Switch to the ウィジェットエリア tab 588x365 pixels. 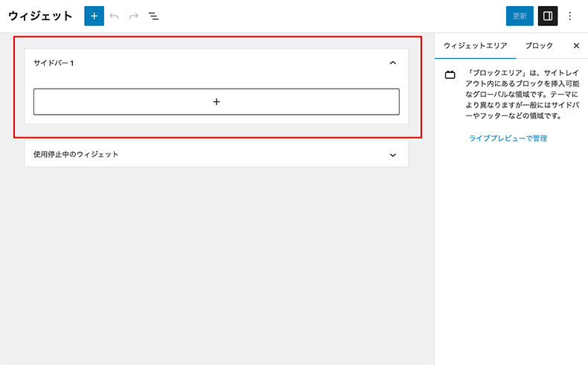point(475,45)
